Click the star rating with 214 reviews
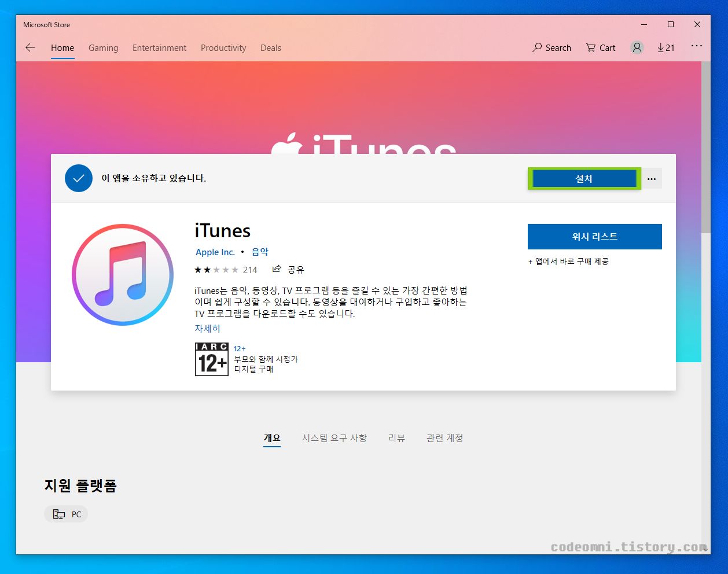The image size is (728, 574). click(x=226, y=270)
